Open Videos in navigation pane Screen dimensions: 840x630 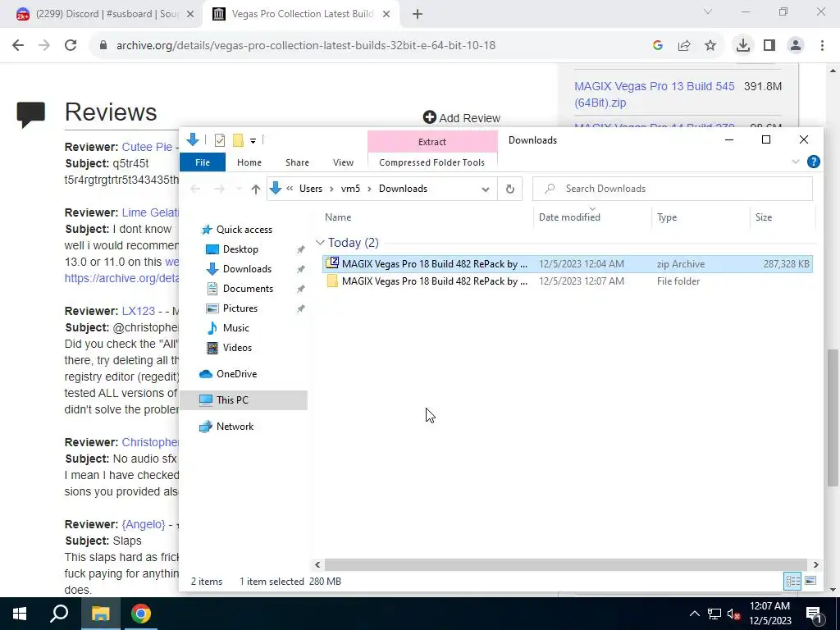[x=237, y=348]
